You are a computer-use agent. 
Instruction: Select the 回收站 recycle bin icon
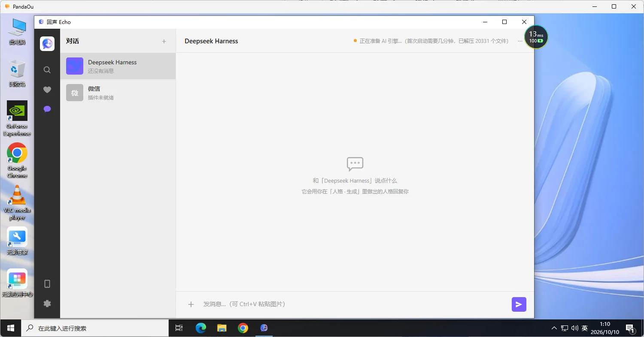17,73
